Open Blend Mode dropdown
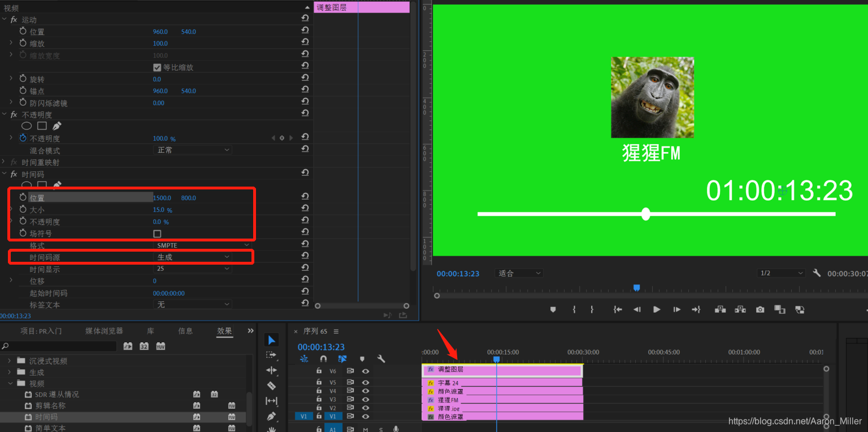The width and height of the screenshot is (868, 432). pos(192,150)
